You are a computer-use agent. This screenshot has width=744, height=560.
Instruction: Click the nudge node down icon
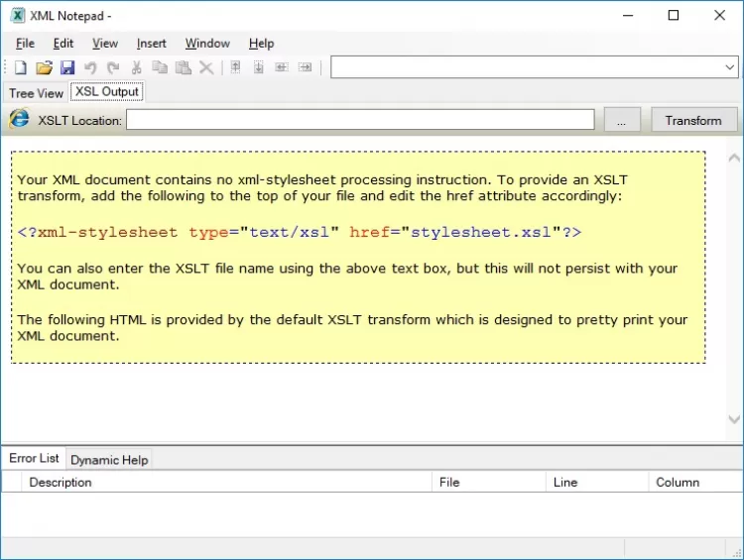coord(258,67)
